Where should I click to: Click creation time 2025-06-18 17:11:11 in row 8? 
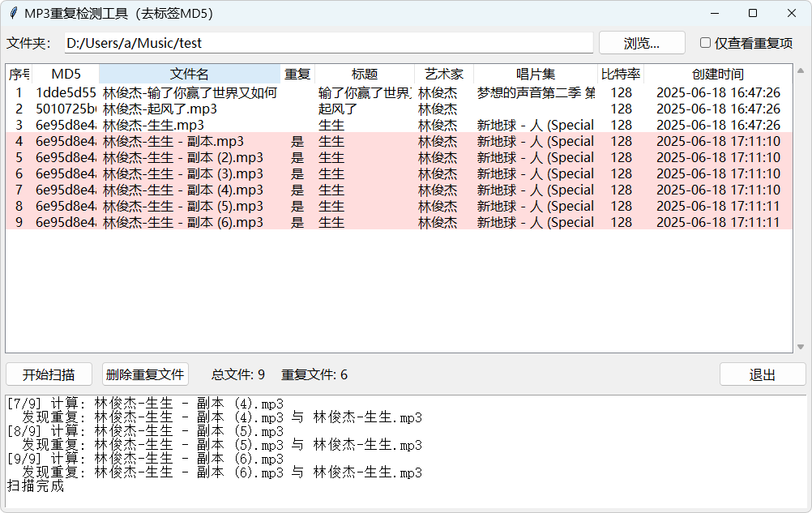(x=718, y=206)
